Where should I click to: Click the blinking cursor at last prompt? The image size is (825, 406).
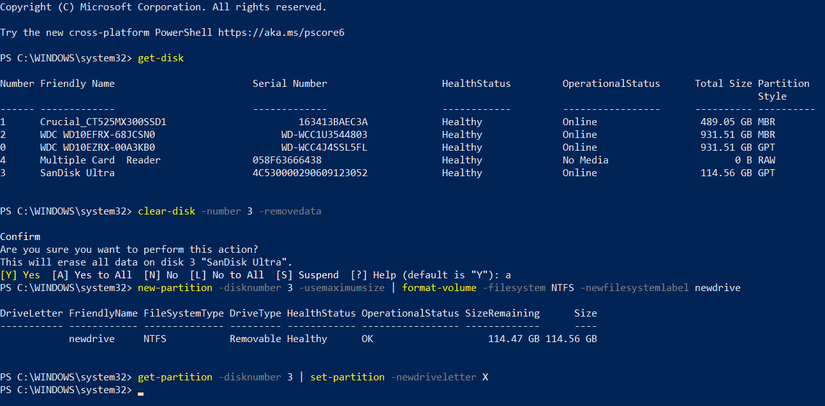(141, 391)
